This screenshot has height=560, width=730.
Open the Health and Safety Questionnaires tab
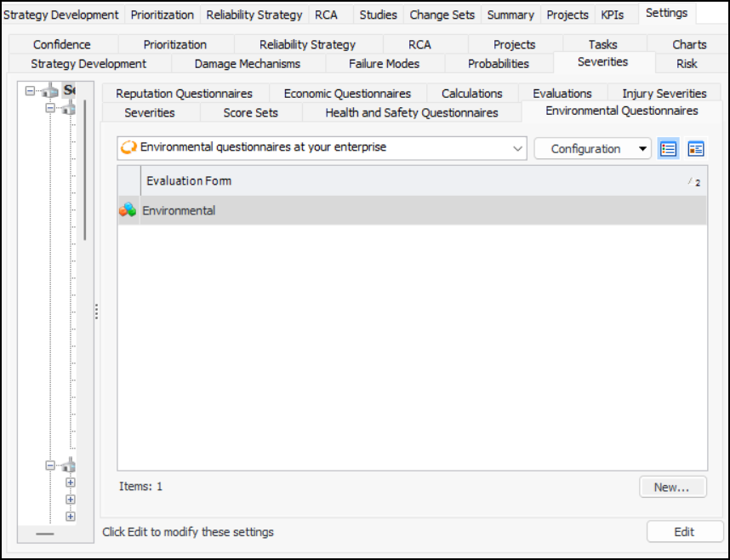(412, 112)
